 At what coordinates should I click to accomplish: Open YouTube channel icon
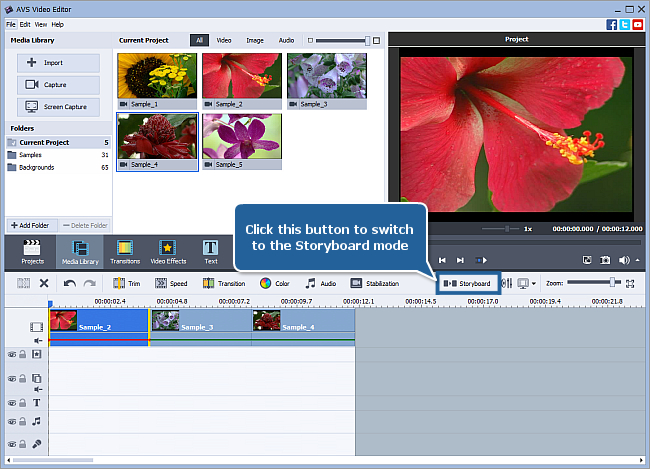tap(638, 24)
